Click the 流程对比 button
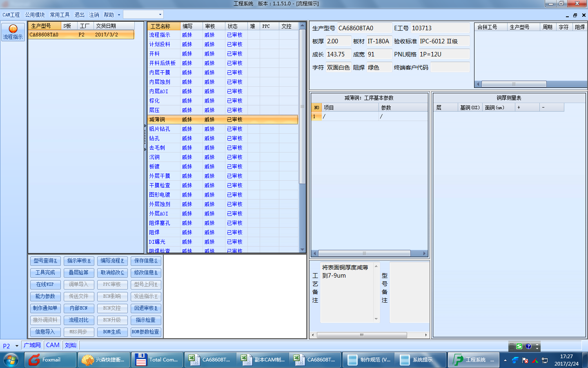The height and width of the screenshot is (368, 588). pos(79,320)
